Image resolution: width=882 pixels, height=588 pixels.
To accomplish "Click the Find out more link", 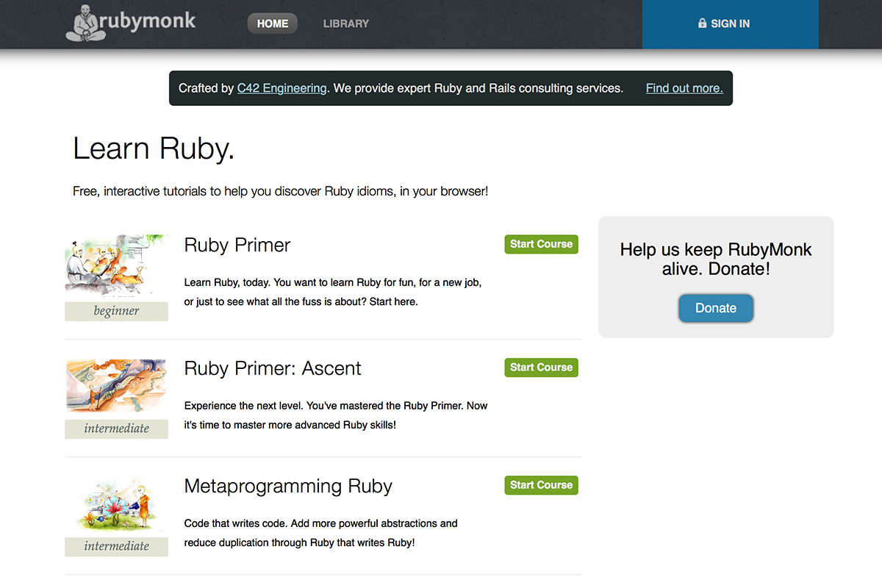I will tap(684, 87).
